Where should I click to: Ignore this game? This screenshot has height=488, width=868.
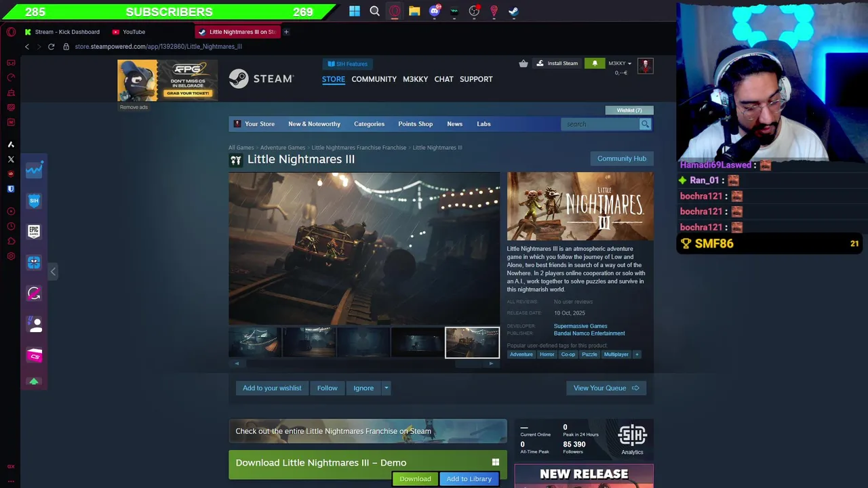[x=363, y=388]
